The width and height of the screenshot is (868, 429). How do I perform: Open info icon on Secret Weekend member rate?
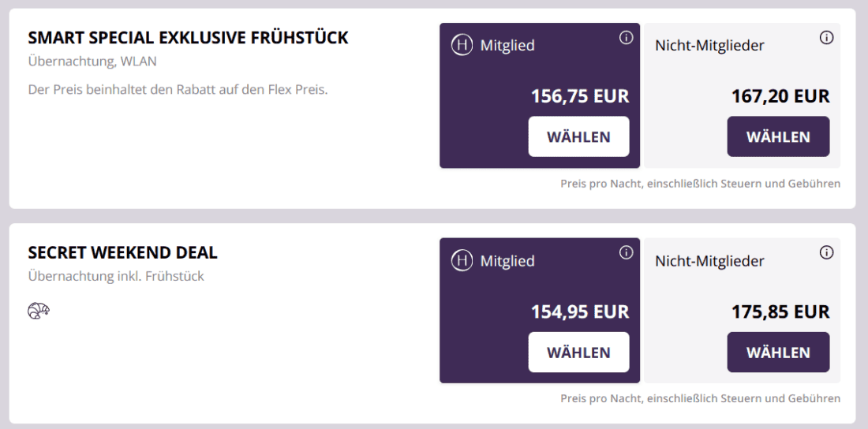click(627, 252)
